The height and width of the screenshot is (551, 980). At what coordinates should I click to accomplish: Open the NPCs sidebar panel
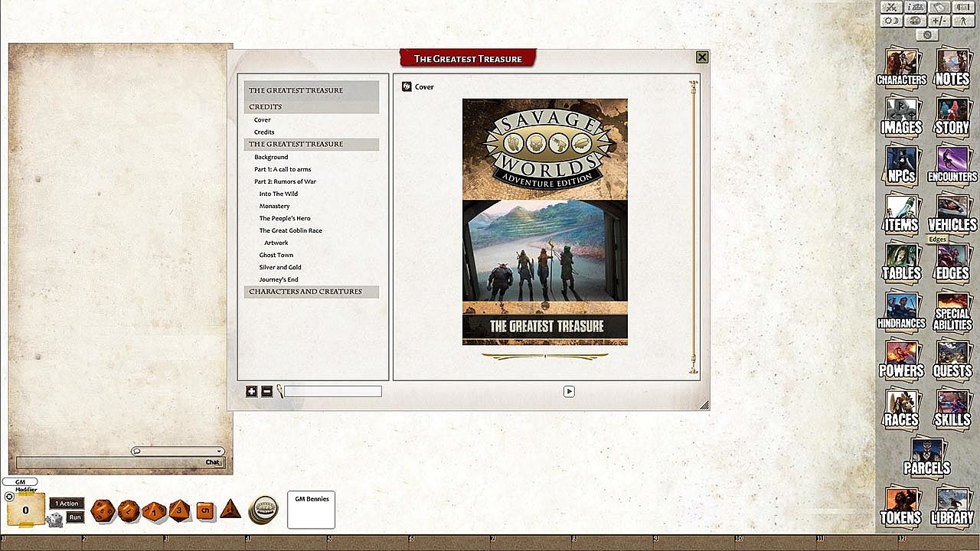point(901,164)
